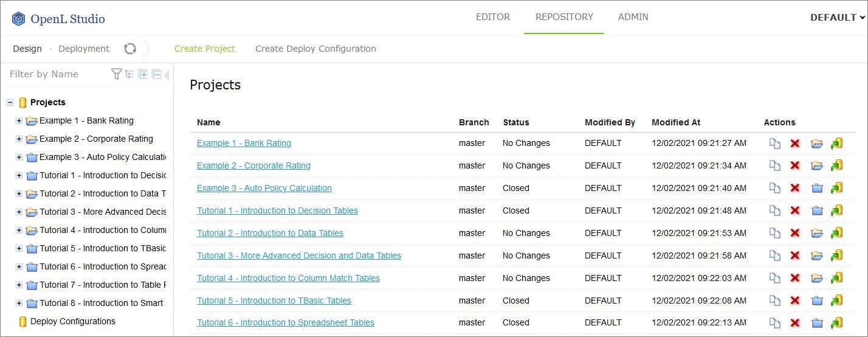Copy the Example 1 - Bank Rating project
Viewport: 868px width, 337px height.
(774, 144)
